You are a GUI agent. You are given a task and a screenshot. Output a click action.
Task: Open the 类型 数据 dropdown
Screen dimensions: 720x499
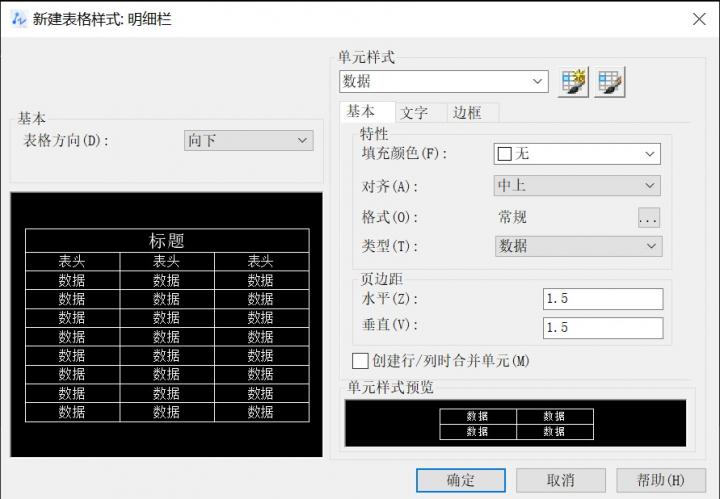578,246
